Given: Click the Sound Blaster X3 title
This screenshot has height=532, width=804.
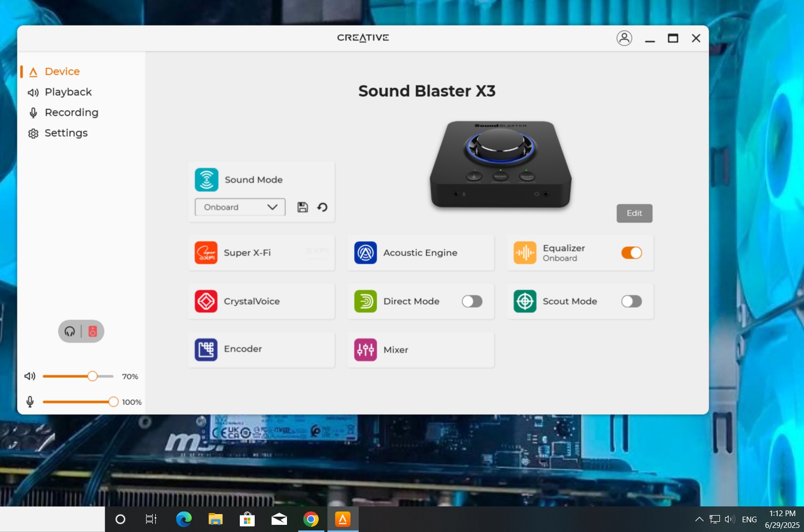Looking at the screenshot, I should point(427,91).
